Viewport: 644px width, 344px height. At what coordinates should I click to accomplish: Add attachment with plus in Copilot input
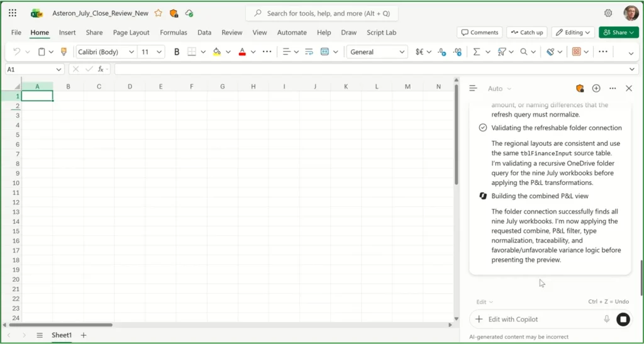[x=479, y=319]
